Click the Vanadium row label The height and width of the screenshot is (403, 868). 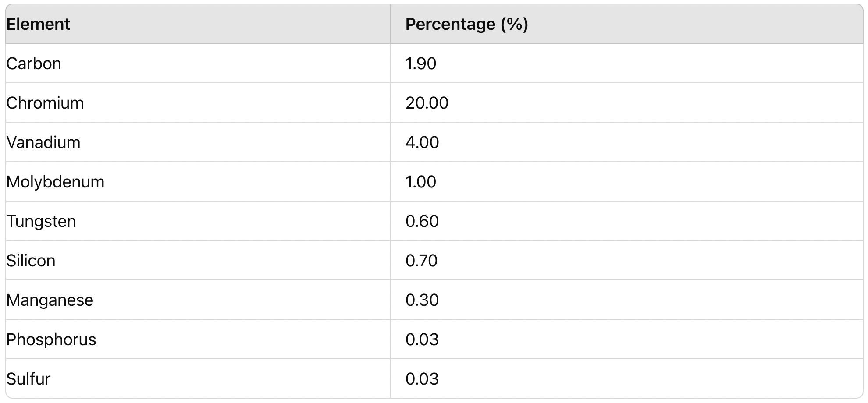(x=43, y=142)
